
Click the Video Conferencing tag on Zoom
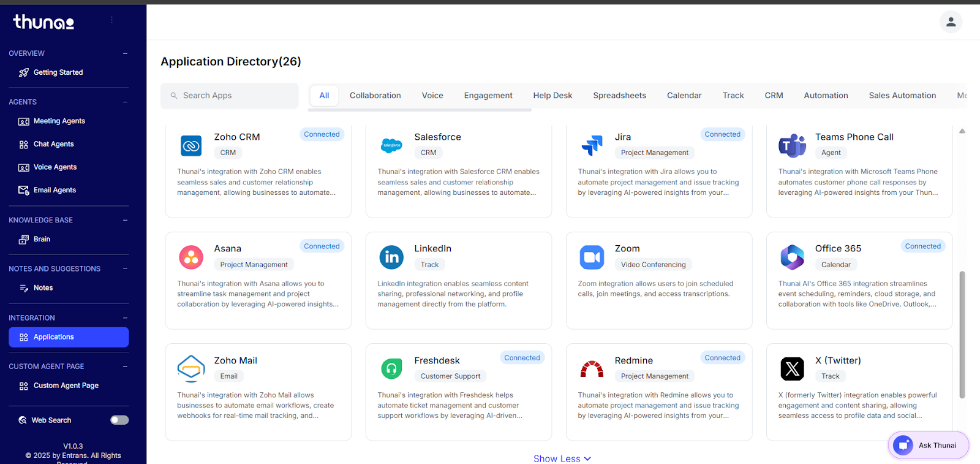point(653,265)
